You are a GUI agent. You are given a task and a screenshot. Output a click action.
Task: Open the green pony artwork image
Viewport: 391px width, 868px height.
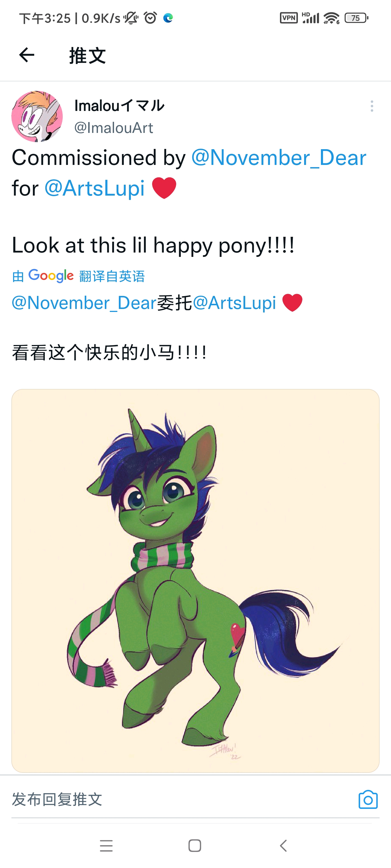pos(195,580)
